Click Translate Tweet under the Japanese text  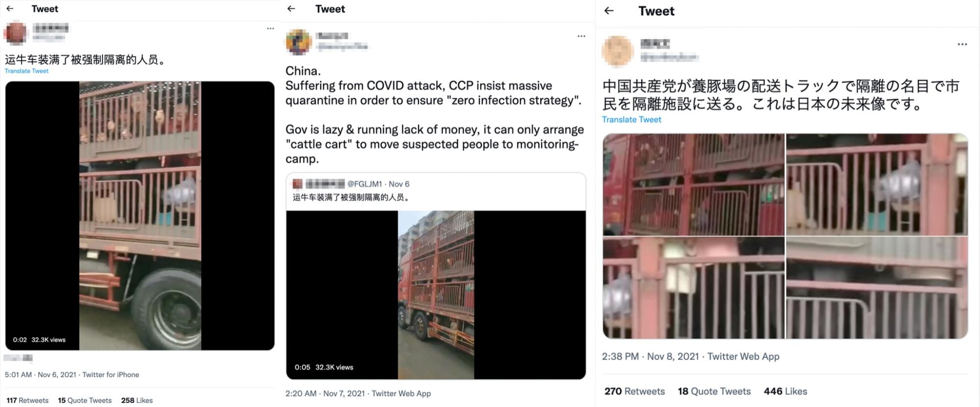631,120
